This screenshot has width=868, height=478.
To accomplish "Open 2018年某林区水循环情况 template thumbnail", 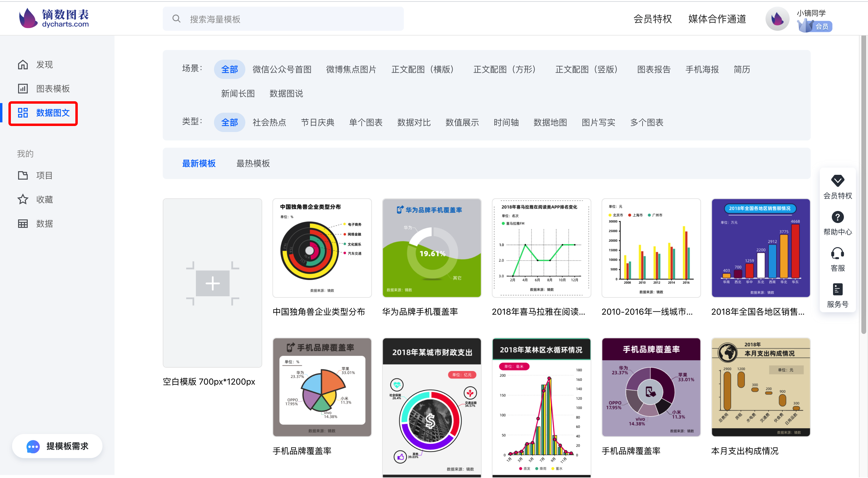I will pyautogui.click(x=542, y=407).
